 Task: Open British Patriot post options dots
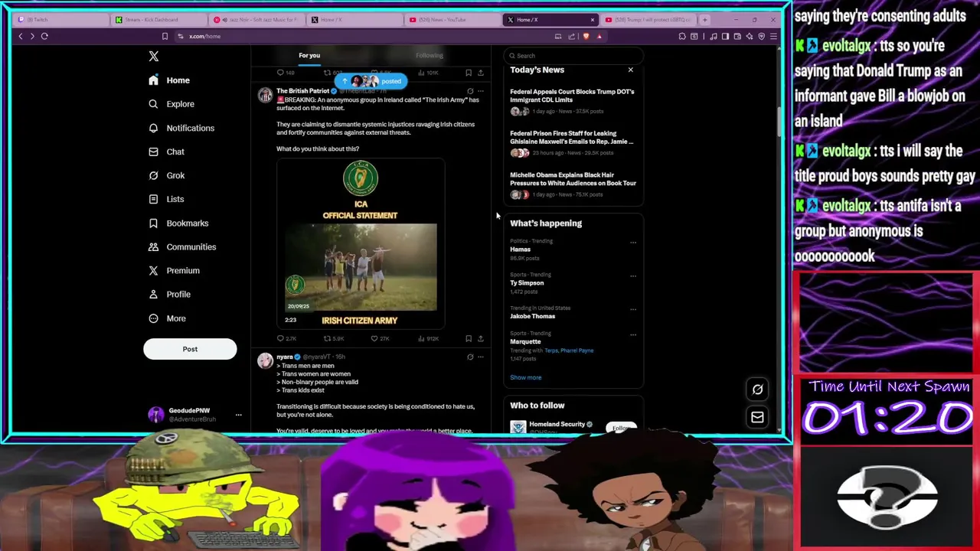click(481, 91)
